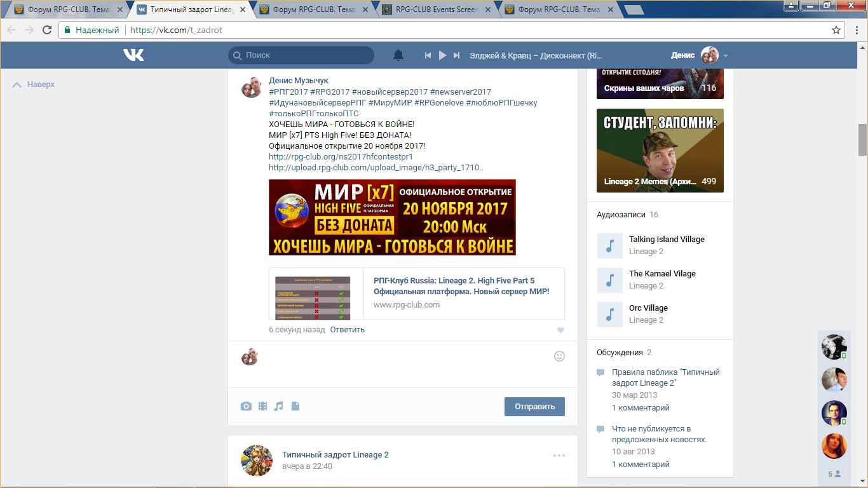Click Ответить to reply to comment
868x488 pixels.
click(x=348, y=330)
